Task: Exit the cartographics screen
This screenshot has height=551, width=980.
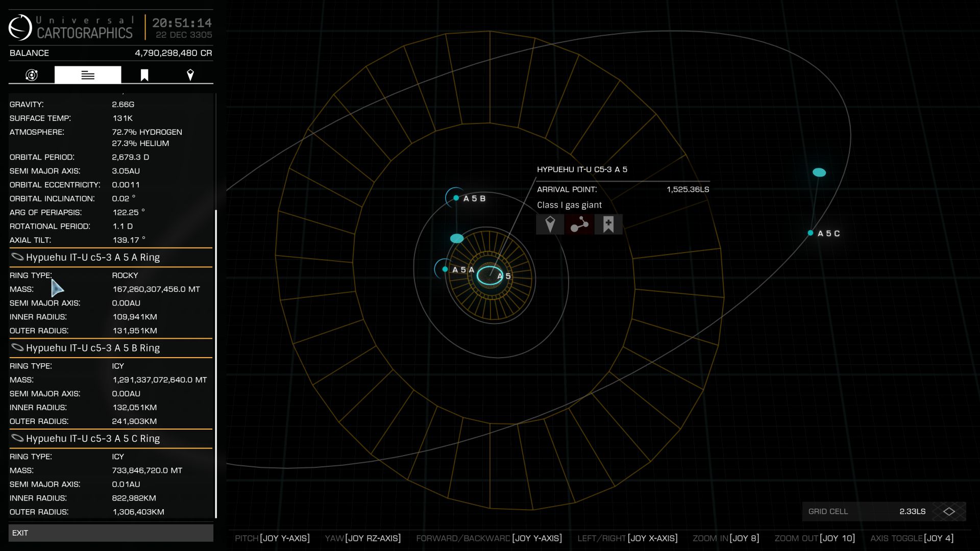Action: 111,533
